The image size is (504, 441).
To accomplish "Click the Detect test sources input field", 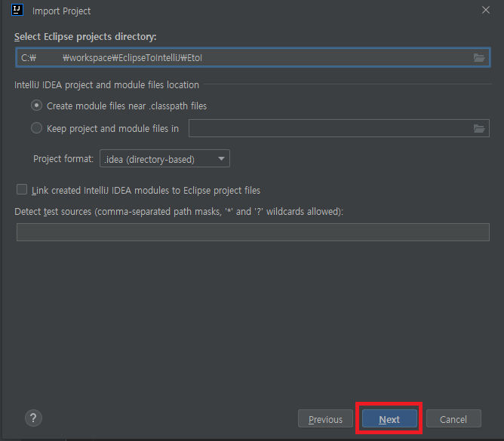I will 253,232.
